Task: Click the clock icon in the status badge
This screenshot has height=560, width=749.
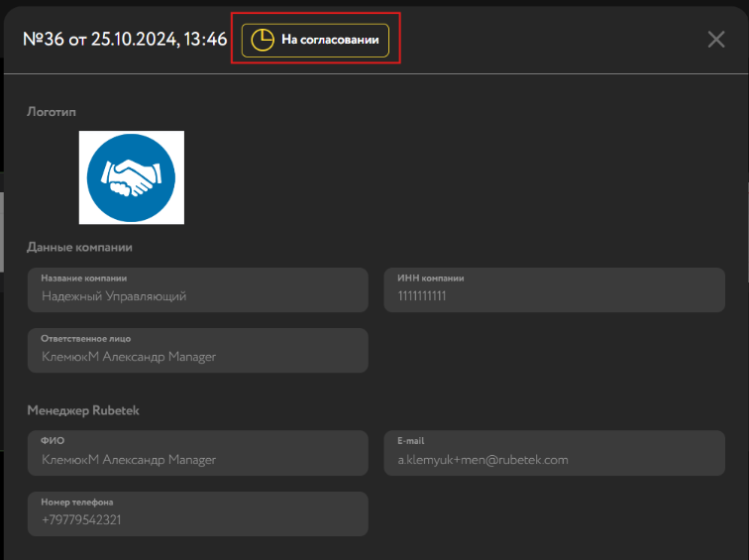Action: coord(262,41)
